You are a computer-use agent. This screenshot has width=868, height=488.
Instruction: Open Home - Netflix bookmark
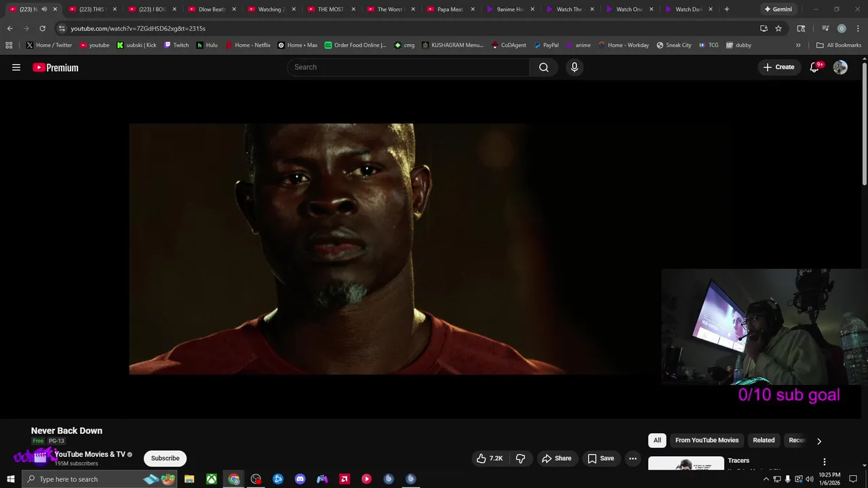(248, 45)
